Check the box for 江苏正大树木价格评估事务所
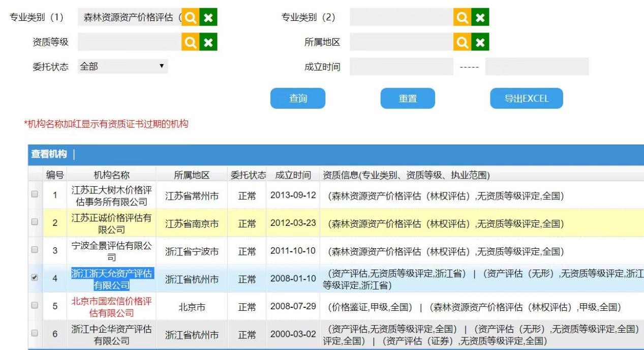The width and height of the screenshot is (644, 350). [x=35, y=194]
